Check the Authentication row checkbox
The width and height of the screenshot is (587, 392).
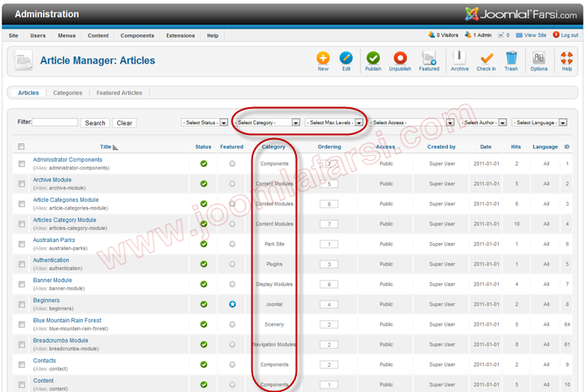(x=22, y=264)
